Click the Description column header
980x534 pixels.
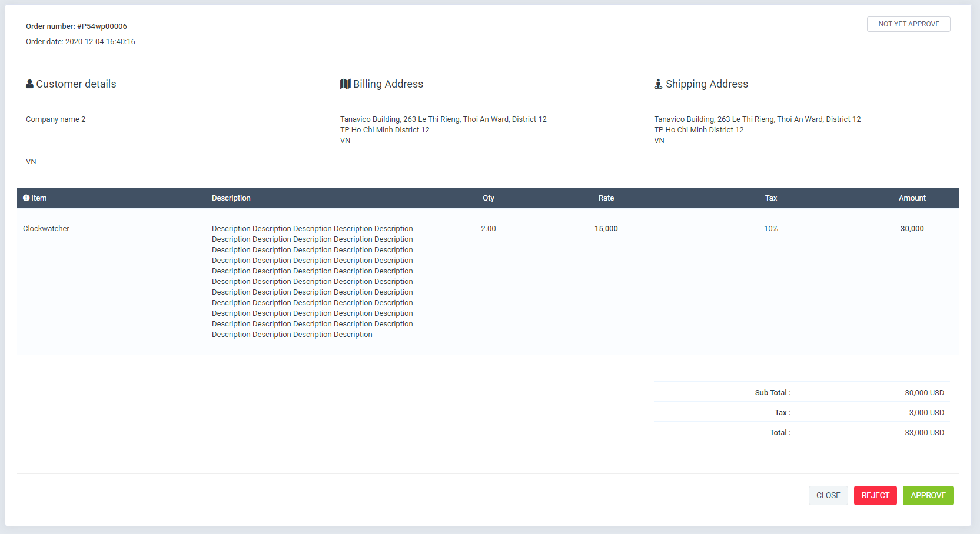coord(231,198)
